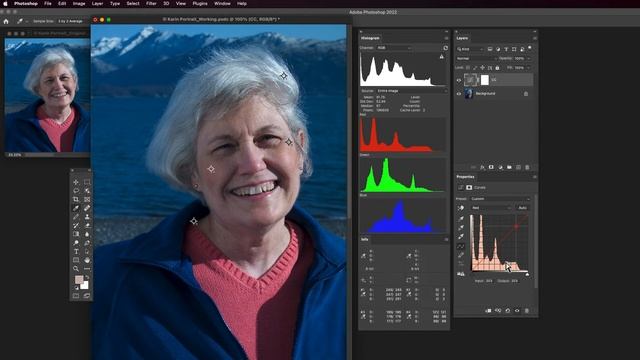The image size is (640, 360).
Task: Click the Auto button in Curves
Action: [522, 208]
